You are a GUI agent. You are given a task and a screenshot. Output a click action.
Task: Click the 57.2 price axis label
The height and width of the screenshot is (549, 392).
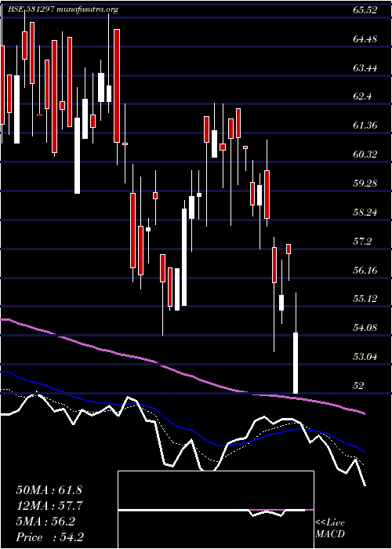coord(363,241)
